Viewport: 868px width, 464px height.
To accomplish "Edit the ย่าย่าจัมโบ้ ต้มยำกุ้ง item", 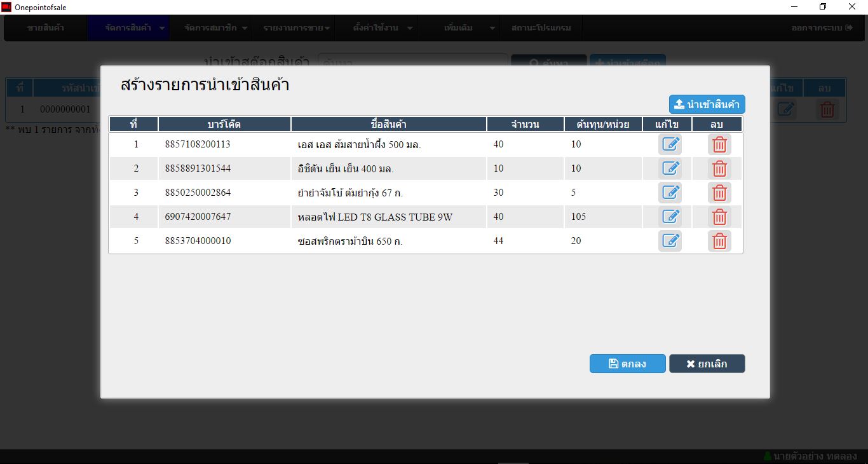I will (670, 193).
